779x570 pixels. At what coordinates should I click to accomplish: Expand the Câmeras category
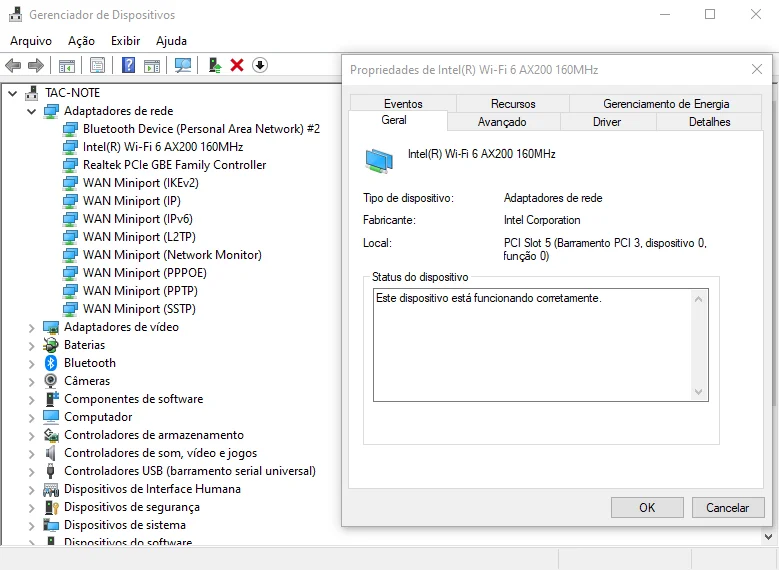tap(32, 381)
